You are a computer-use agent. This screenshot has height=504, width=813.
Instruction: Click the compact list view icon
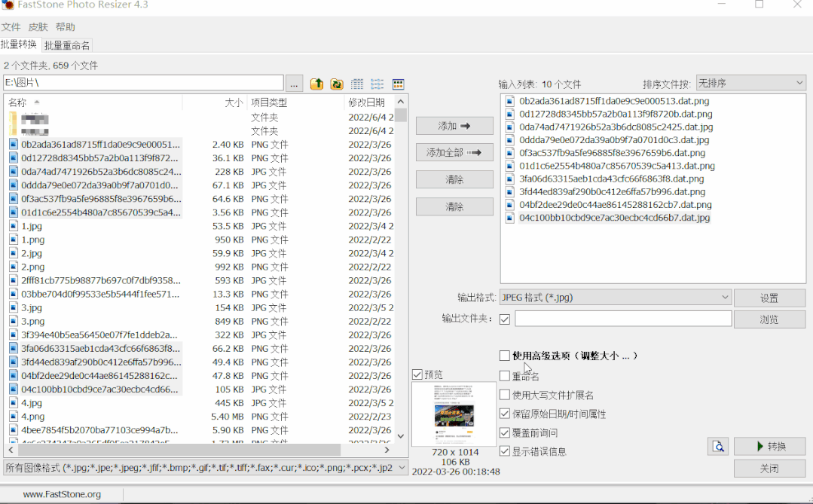click(x=377, y=84)
